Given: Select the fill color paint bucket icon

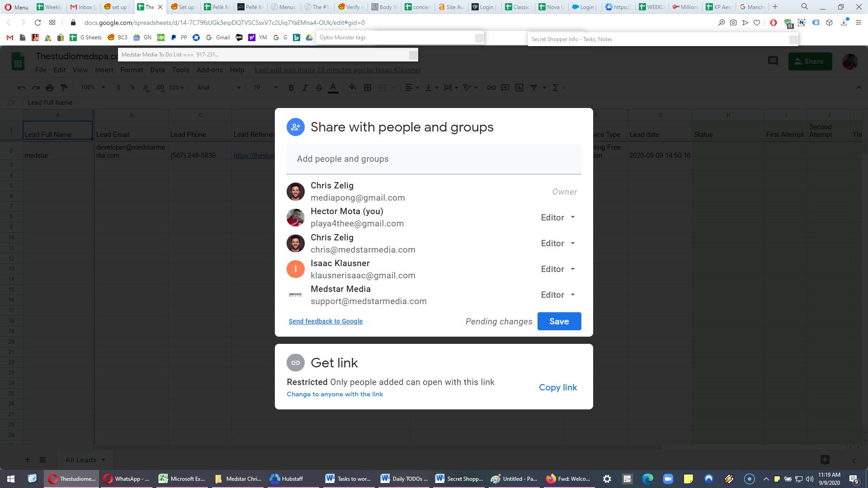Looking at the screenshot, I should 353,87.
